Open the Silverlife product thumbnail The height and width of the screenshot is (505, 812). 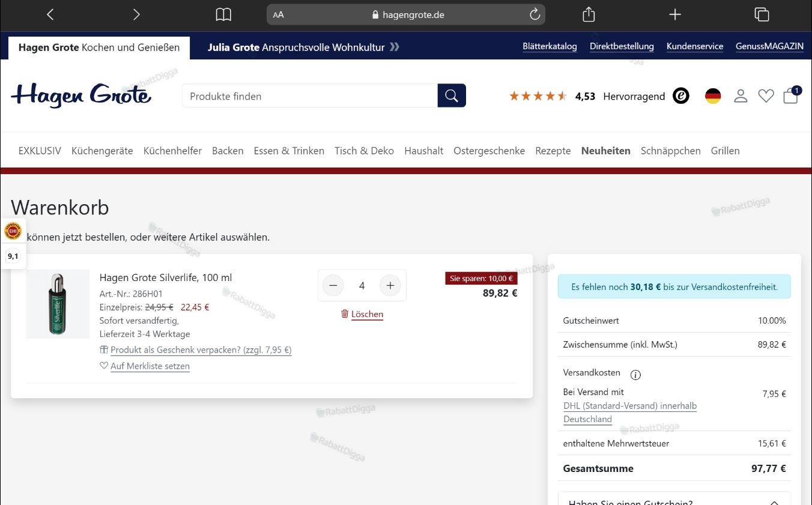pos(58,304)
